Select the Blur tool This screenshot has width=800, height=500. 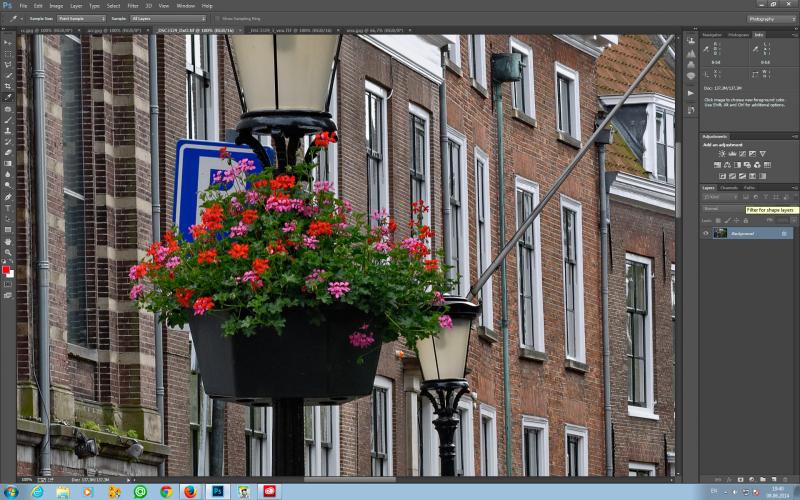(8, 174)
